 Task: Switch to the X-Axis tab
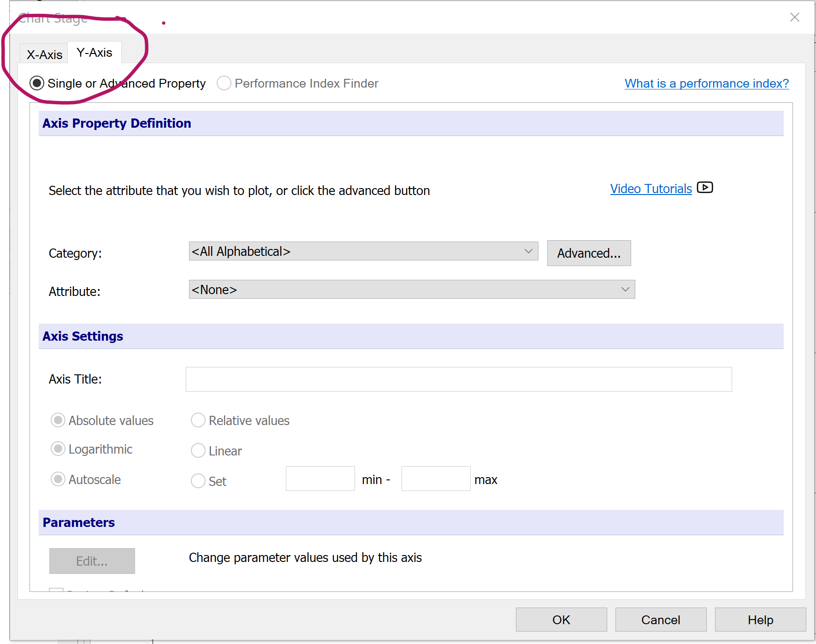click(x=44, y=54)
